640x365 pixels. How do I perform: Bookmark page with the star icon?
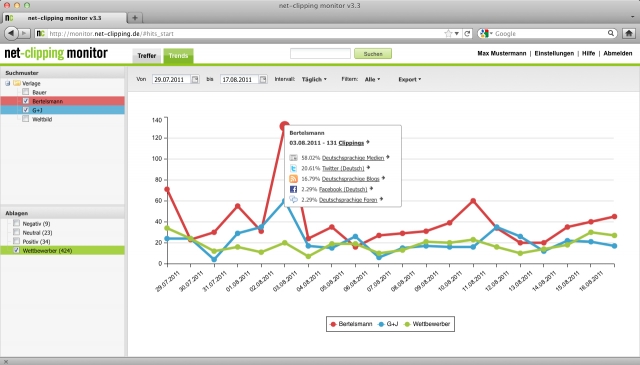point(448,33)
